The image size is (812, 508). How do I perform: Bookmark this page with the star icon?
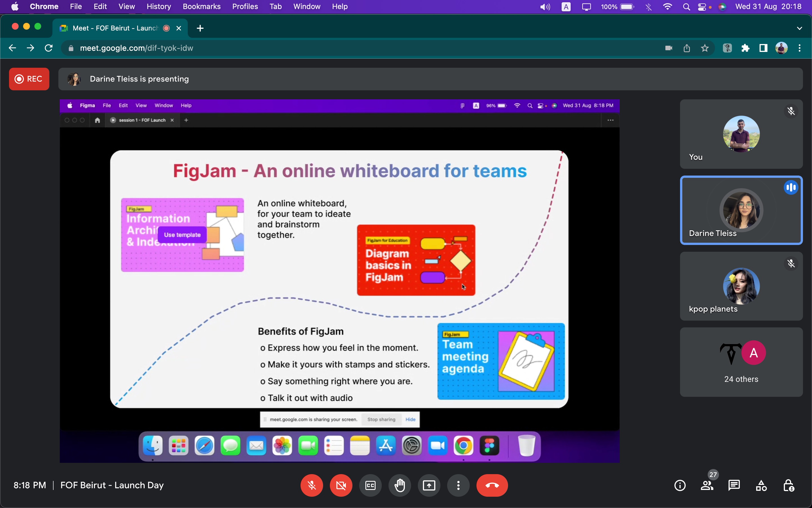(x=705, y=48)
